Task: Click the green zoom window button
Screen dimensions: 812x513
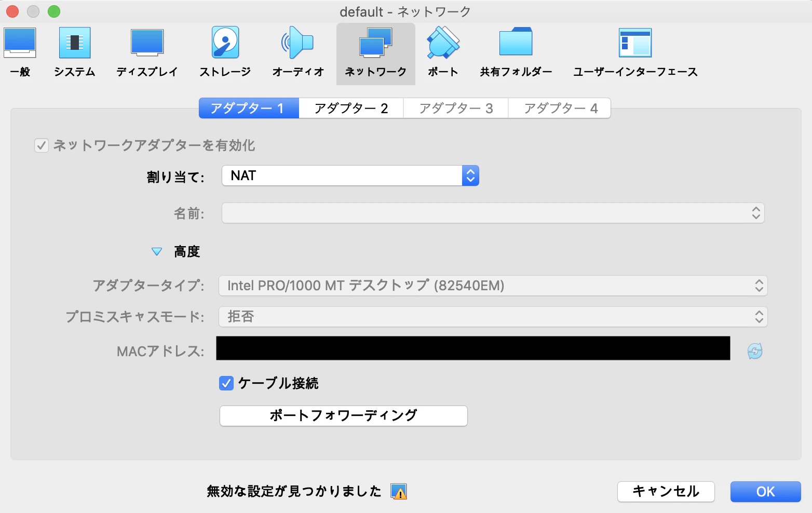Action: (54, 11)
